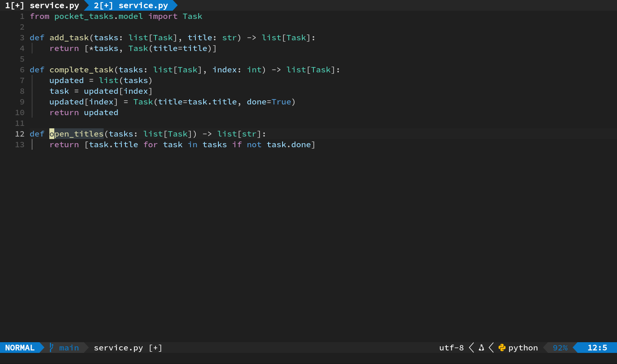Click the 'for' keyword on line 13

click(151, 144)
